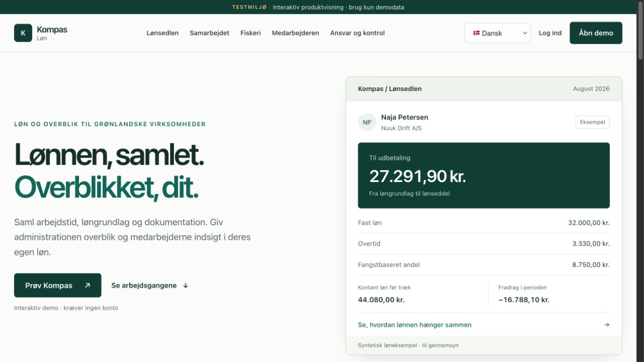Click Syntetisk løneksempel · til gennemsyn footer
The width and height of the screenshot is (644, 362).
408,345
